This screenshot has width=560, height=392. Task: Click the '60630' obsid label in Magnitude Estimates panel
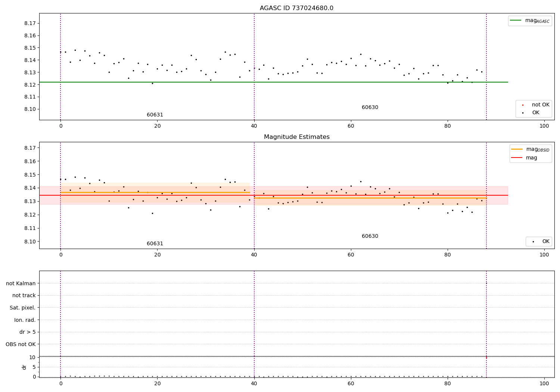(x=370, y=236)
